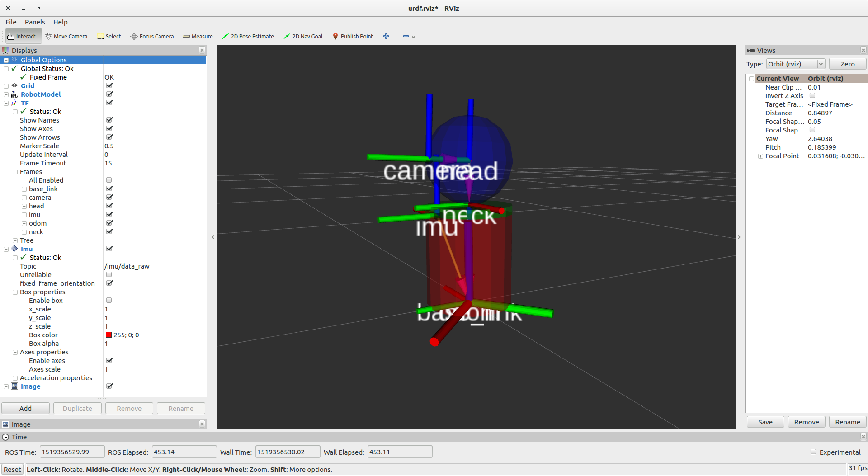This screenshot has height=476, width=868.
Task: Click the Grid display icon
Action: click(14, 85)
